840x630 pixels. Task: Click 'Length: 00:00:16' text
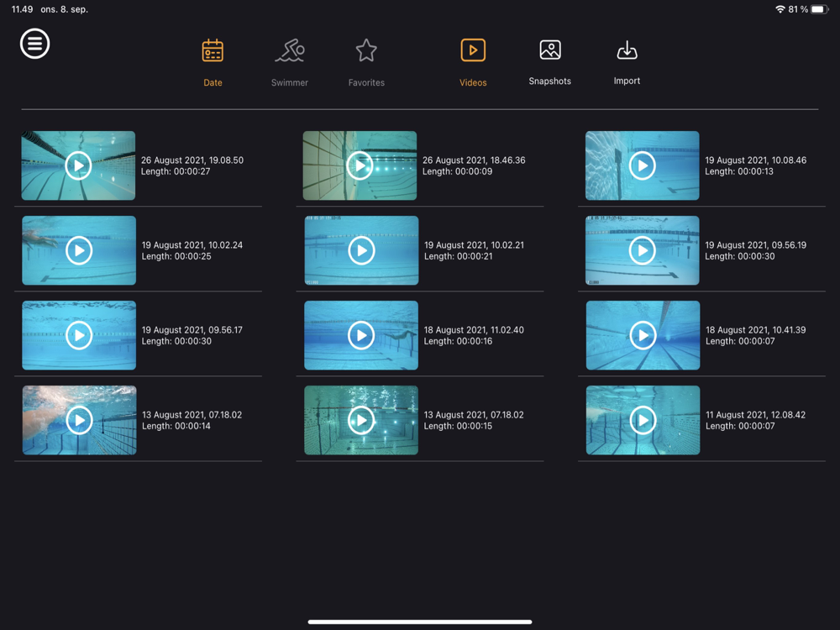tap(458, 341)
